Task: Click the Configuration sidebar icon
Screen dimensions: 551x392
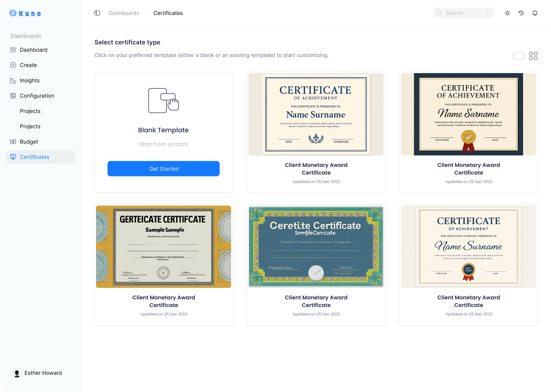Action: [13, 96]
